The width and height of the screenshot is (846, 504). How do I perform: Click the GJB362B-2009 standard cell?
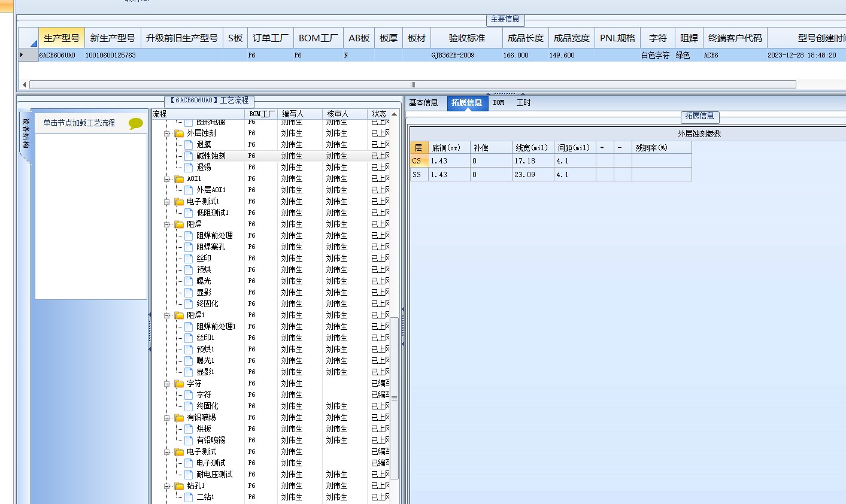[467, 55]
